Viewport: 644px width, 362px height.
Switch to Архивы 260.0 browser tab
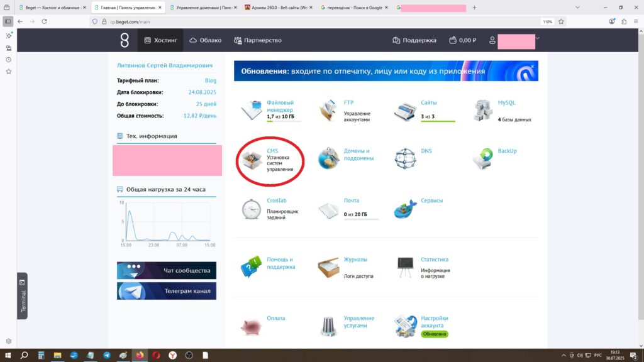click(279, 8)
